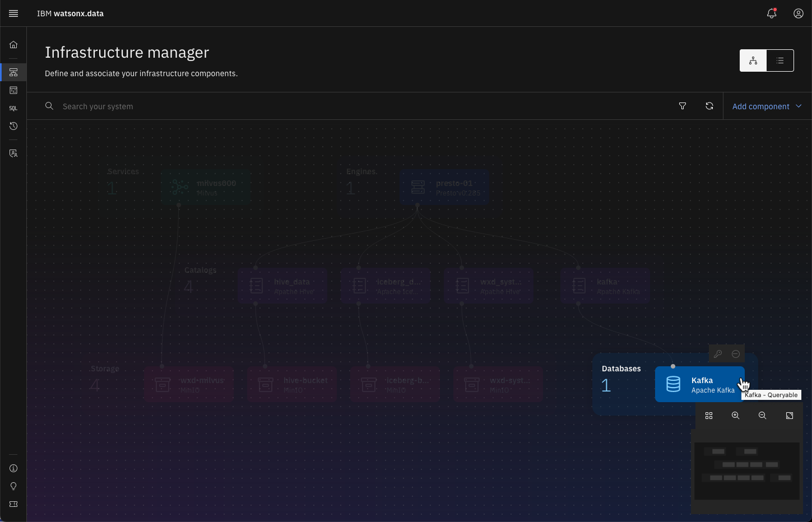Open the lightbulb tips icon

[13, 486]
